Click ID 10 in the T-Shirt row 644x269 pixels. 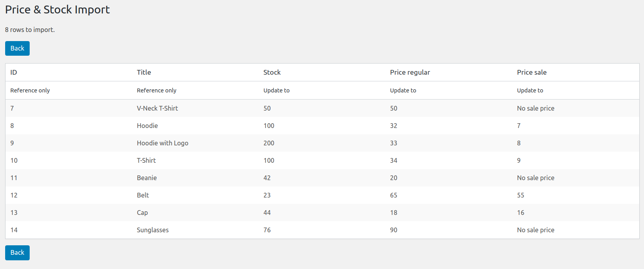tap(14, 160)
